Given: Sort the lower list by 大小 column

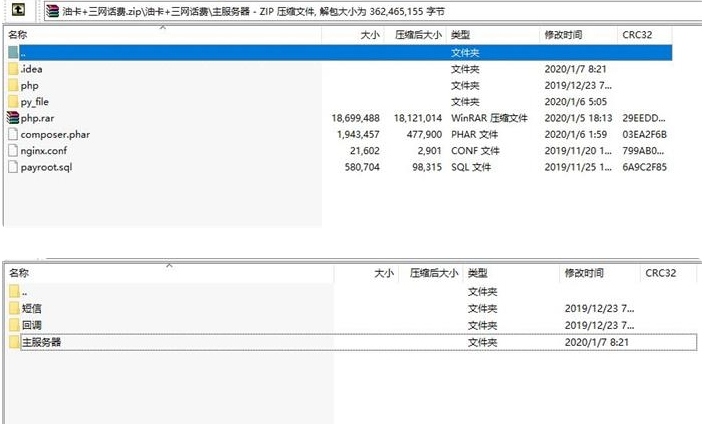Looking at the screenshot, I should click(384, 273).
